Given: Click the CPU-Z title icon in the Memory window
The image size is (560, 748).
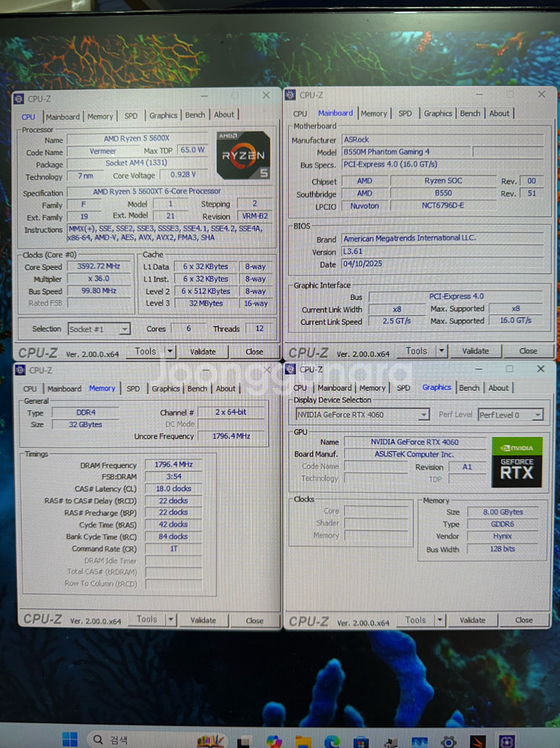Looking at the screenshot, I should (x=20, y=370).
